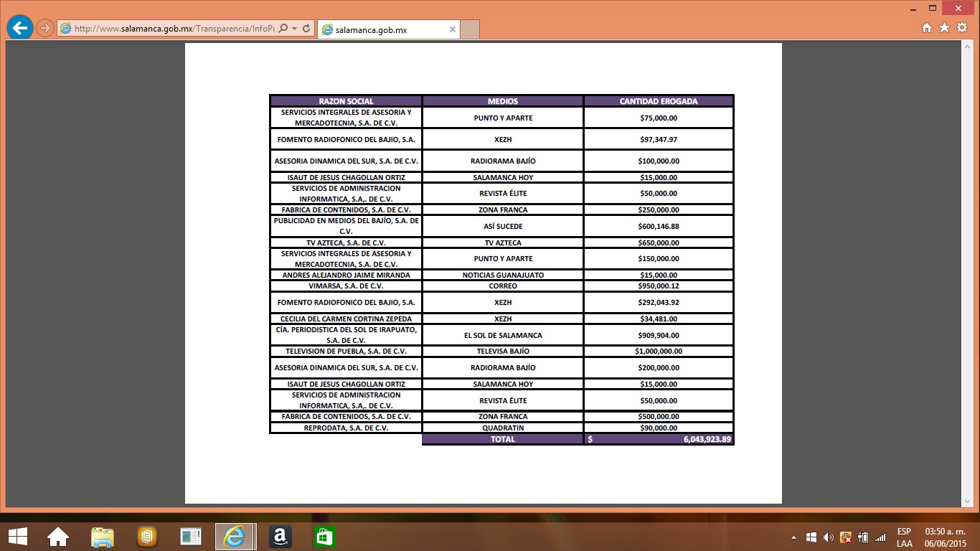Image resolution: width=980 pixels, height=551 pixels.
Task: Switch to the salamanca.gob.mx tab
Action: pos(390,29)
